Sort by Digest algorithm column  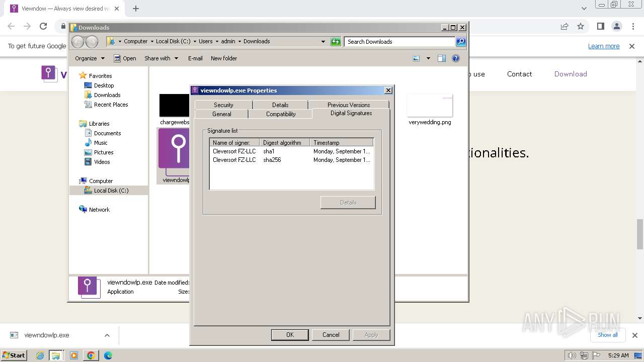tap(284, 143)
